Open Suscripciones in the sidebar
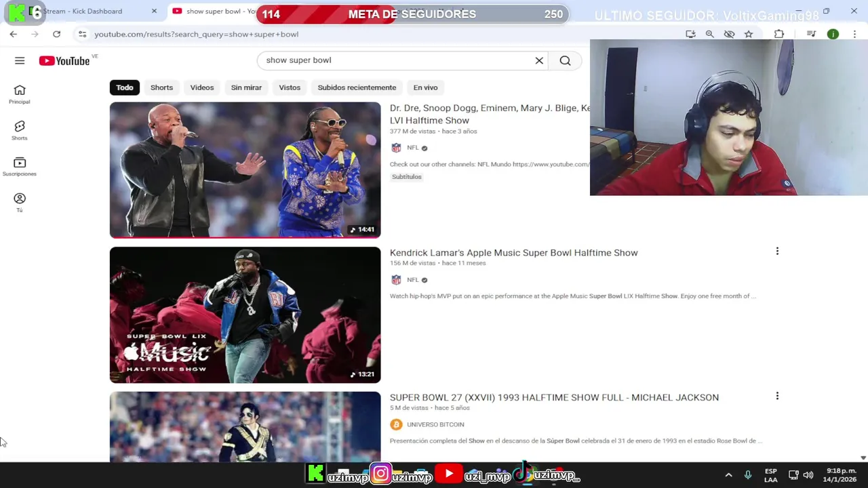The height and width of the screenshot is (488, 868). tap(20, 167)
